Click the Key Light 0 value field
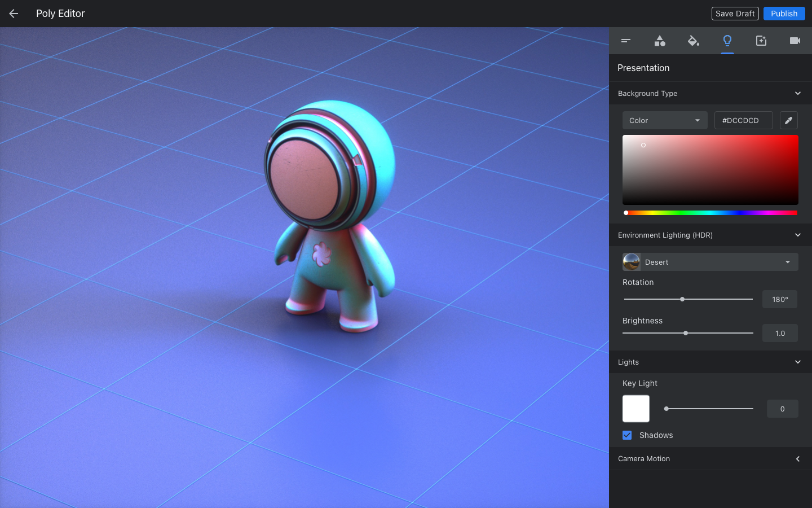The image size is (812, 508). click(x=782, y=409)
